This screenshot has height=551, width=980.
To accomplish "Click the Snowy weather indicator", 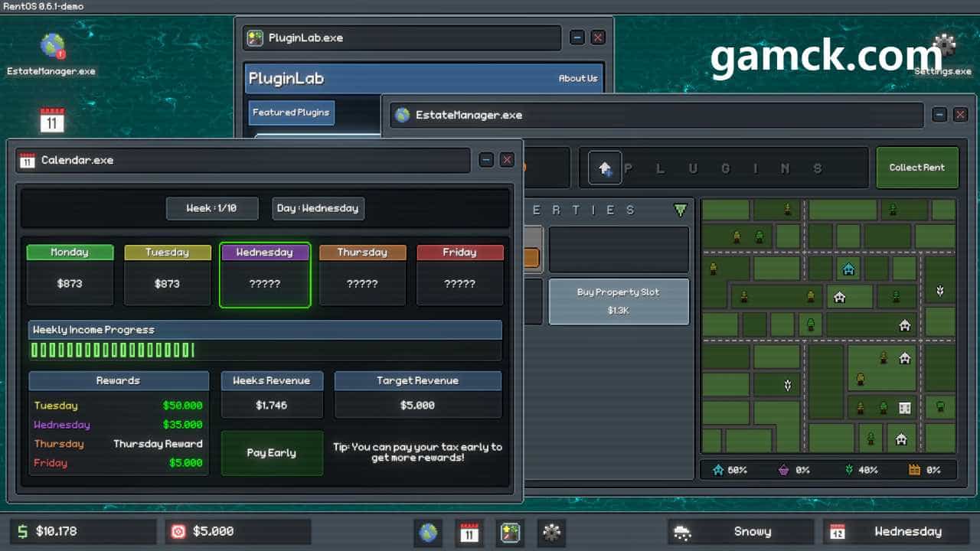I will click(x=740, y=532).
